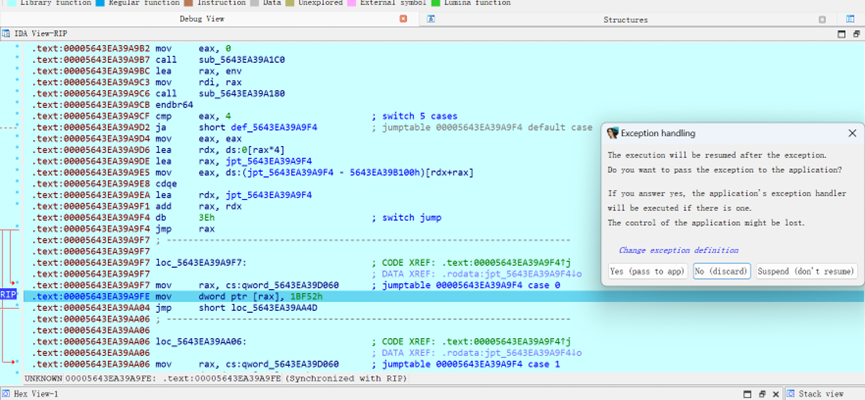
Task: Click the Exception handling dialog app icon
Action: (x=612, y=133)
